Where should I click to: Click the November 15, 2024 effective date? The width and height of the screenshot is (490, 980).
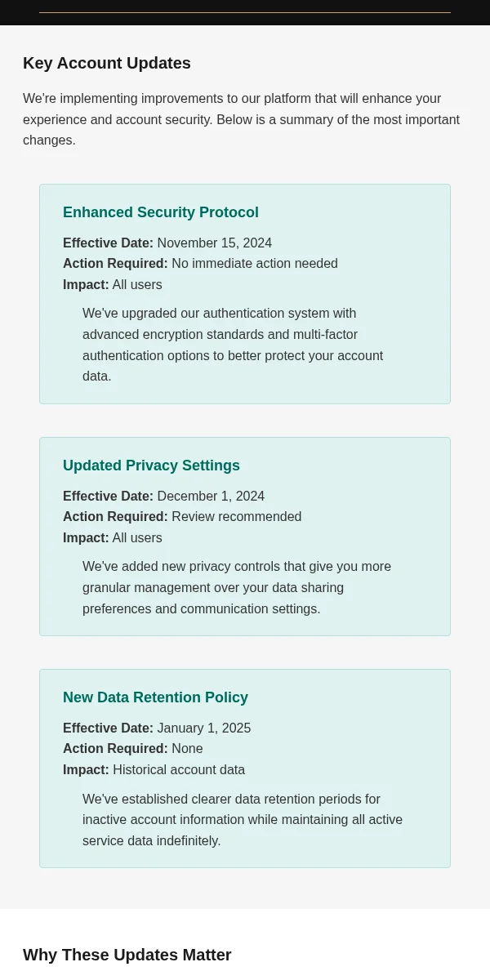pyautogui.click(x=215, y=243)
